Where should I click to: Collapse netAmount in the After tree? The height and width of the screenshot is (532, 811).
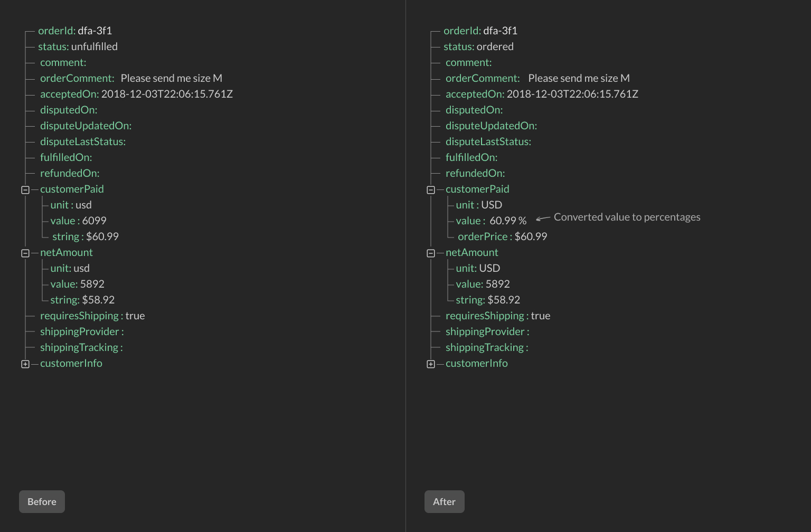click(430, 253)
